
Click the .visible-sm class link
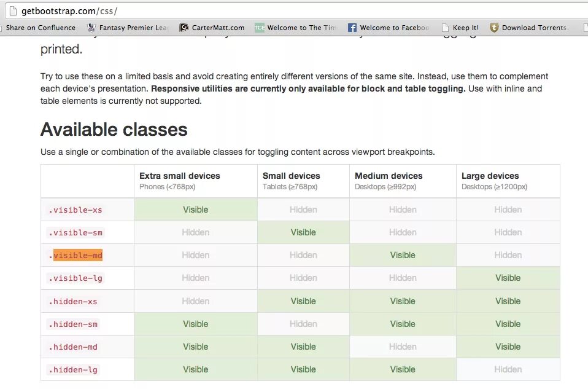tap(75, 232)
